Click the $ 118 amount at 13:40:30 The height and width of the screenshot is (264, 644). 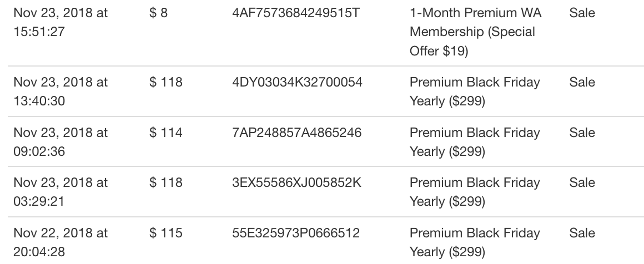[166, 82]
